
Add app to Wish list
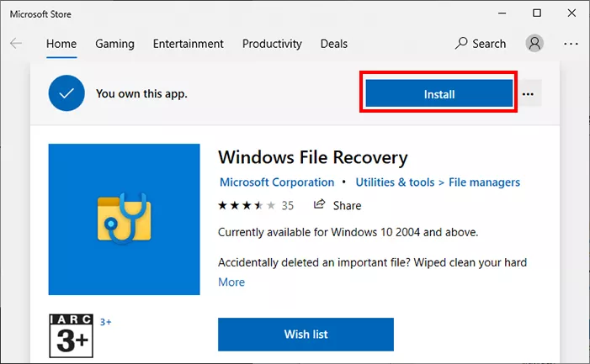[306, 335]
